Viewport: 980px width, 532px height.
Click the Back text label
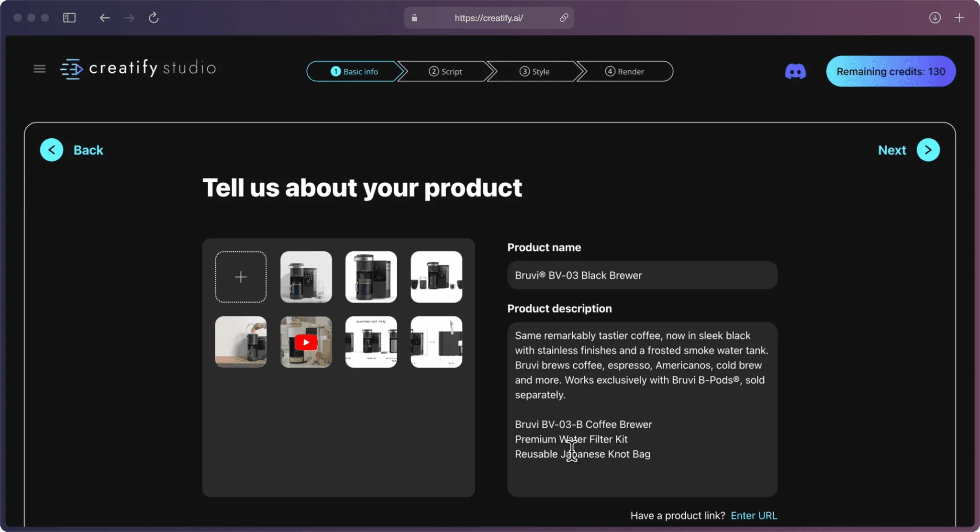point(88,150)
